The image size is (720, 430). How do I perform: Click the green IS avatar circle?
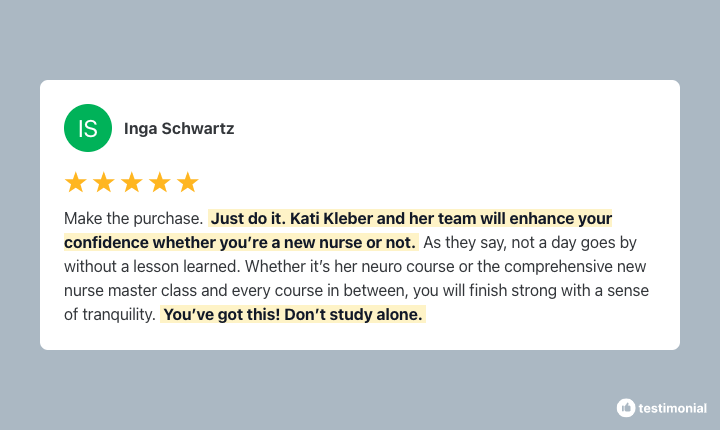pyautogui.click(x=88, y=128)
